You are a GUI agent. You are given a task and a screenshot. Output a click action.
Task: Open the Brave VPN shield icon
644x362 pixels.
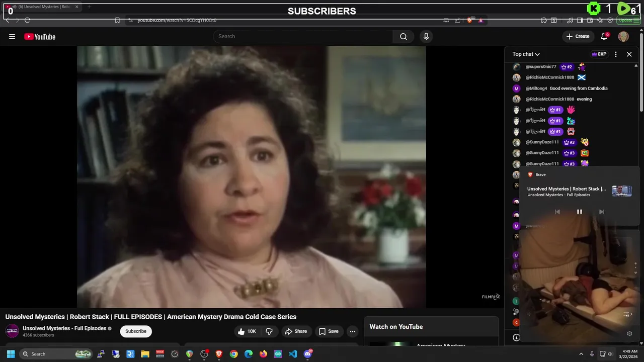(x=610, y=20)
